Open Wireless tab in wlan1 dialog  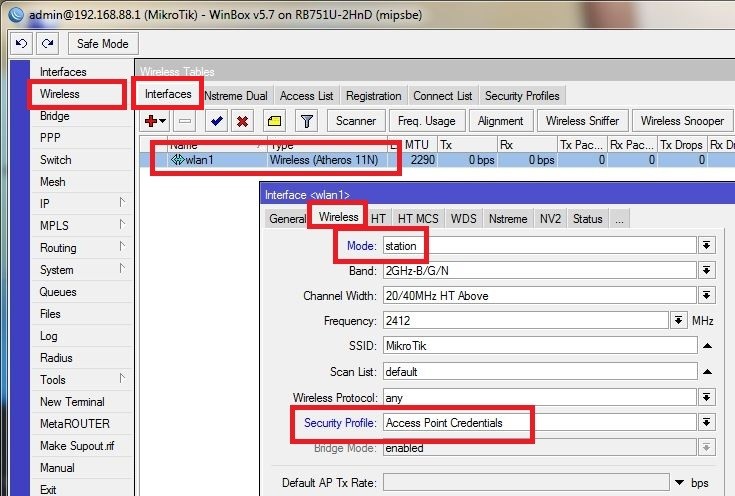[338, 217]
